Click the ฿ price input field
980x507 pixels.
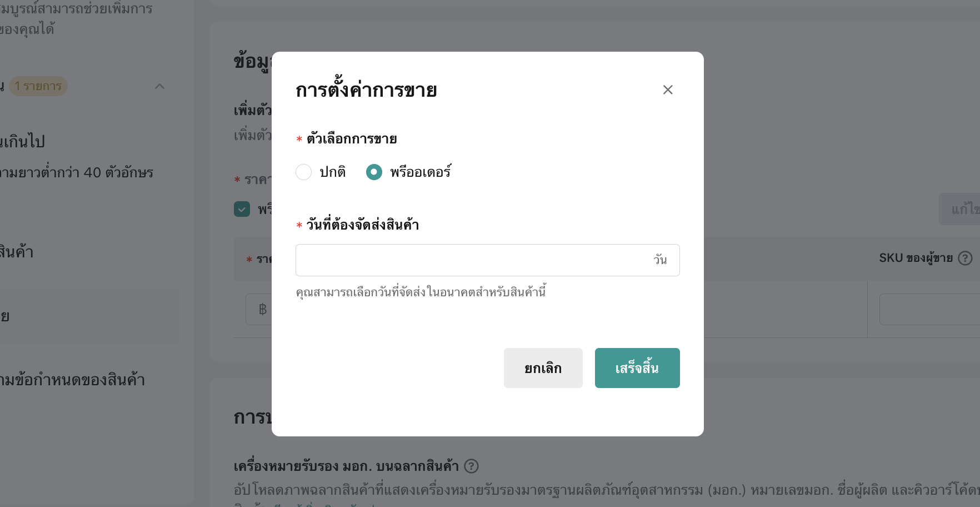(x=260, y=309)
